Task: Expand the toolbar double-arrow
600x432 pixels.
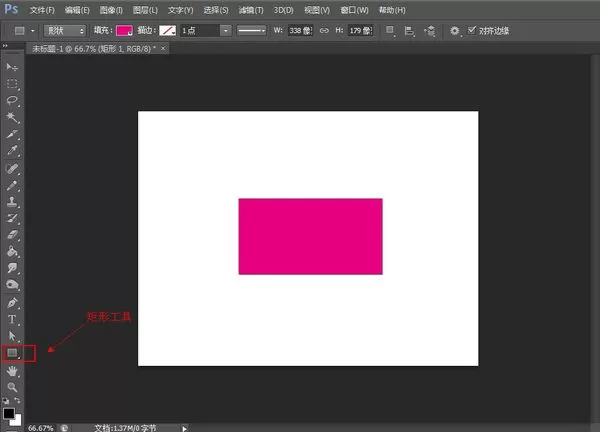Action: [5, 46]
